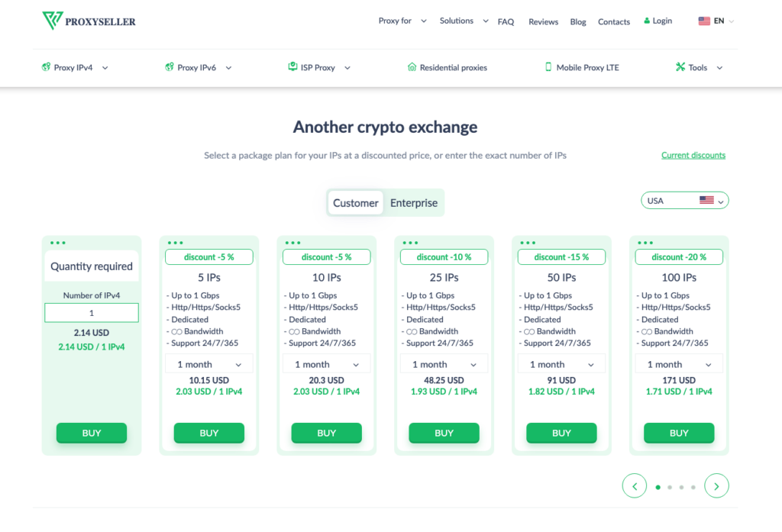
Task: Go to next carousel slide arrow
Action: (x=716, y=485)
